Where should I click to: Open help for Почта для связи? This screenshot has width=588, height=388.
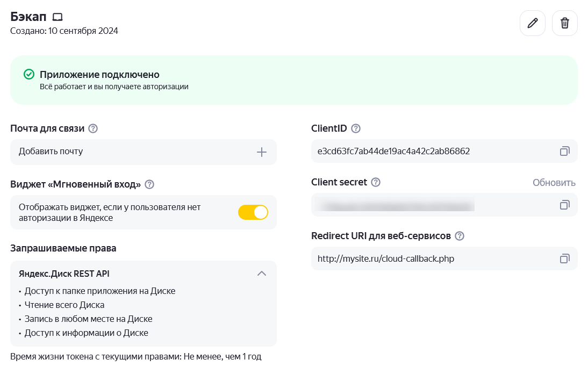93,128
